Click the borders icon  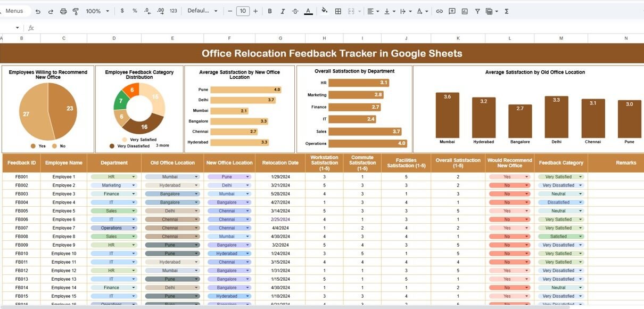pos(338,11)
